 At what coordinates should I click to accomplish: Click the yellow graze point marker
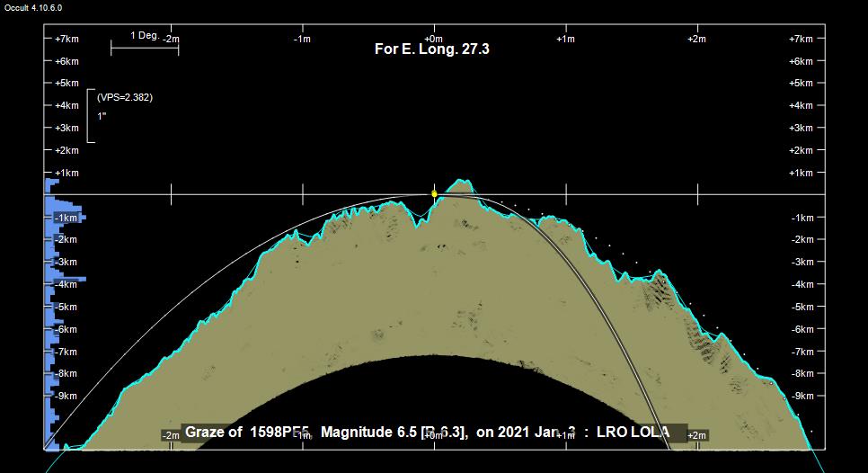(434, 193)
